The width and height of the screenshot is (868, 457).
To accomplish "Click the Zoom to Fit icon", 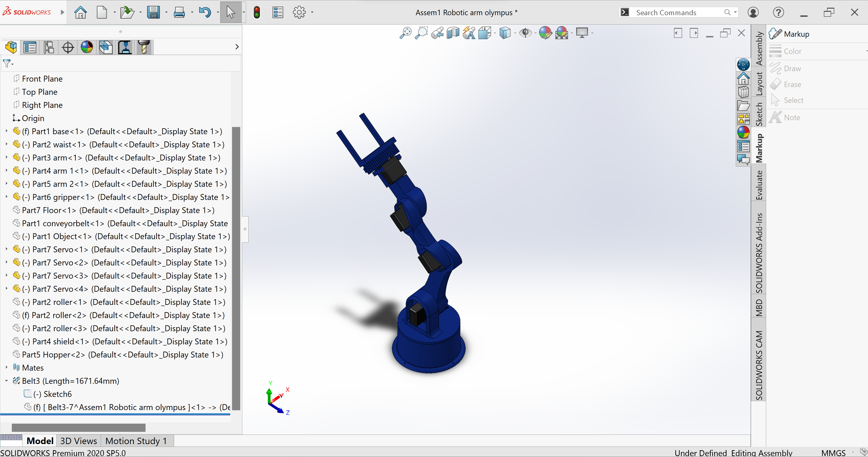I will (x=405, y=33).
